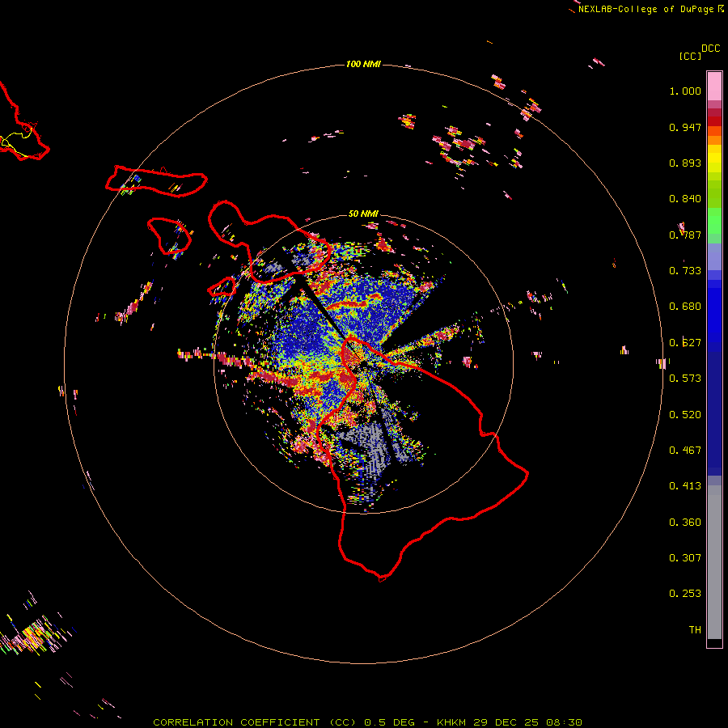Screen dimensions: 728x728
Task: Click the 0.627 value on color scale
Action: coord(685,343)
